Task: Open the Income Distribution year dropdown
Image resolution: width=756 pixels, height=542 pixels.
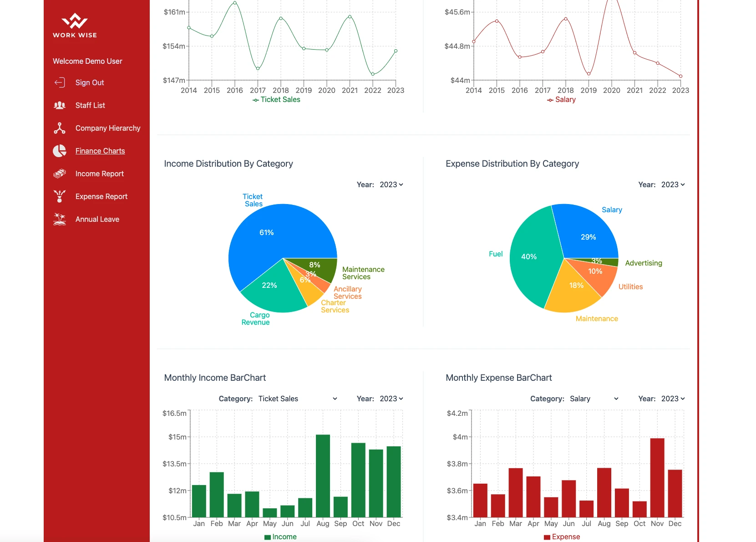Action: point(391,184)
